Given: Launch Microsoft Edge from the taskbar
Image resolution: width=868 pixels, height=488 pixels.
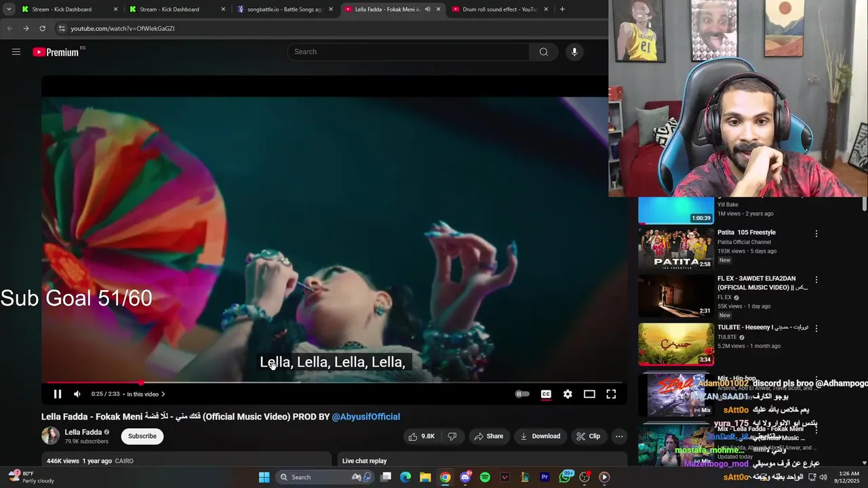Looking at the screenshot, I should (406, 477).
